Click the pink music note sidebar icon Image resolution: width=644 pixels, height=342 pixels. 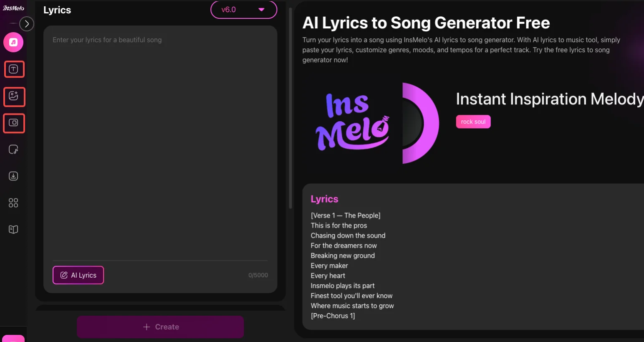coord(13,42)
